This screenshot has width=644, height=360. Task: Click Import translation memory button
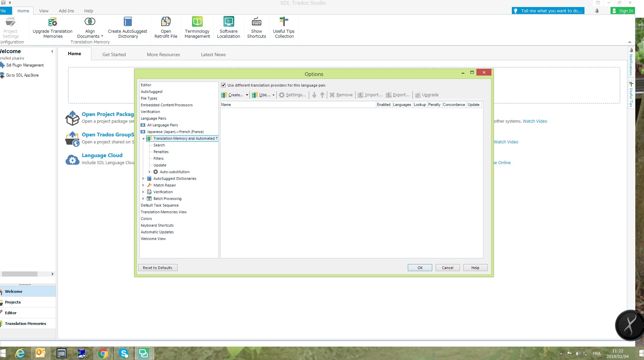(370, 95)
